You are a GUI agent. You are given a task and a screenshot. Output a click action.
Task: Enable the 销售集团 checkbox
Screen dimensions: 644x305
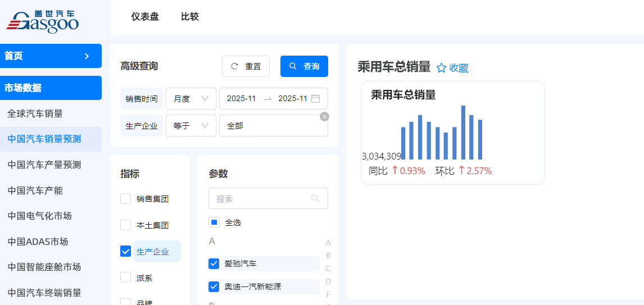(x=126, y=199)
